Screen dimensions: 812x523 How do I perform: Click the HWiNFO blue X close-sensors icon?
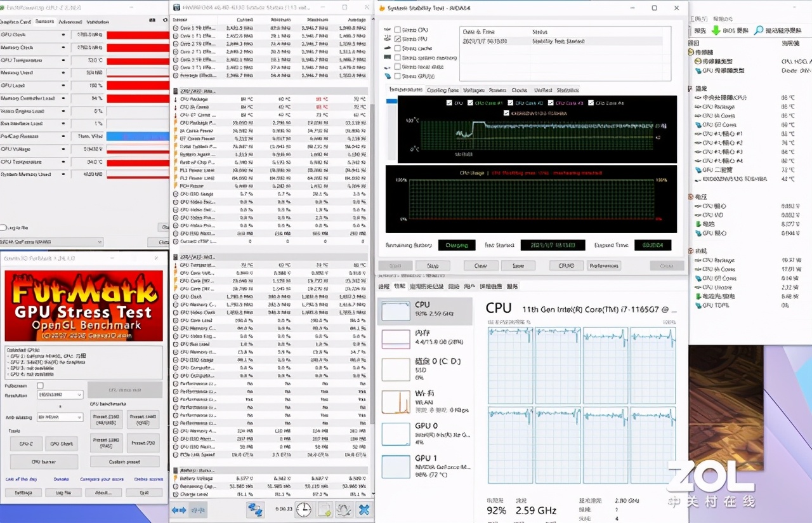tap(363, 509)
